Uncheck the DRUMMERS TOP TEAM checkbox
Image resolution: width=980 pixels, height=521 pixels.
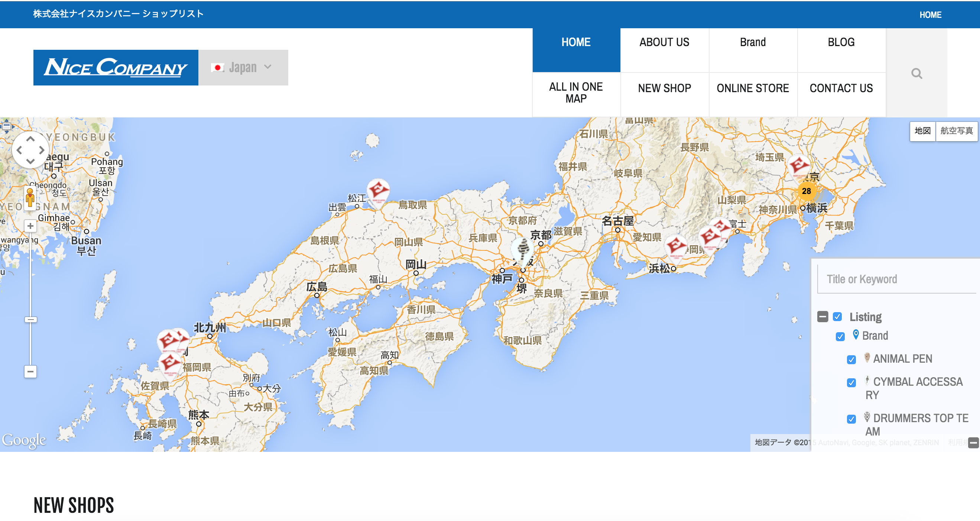851,419
